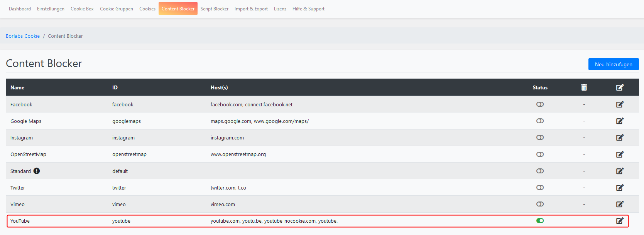Switch to the Cookie Box tab

point(82,8)
